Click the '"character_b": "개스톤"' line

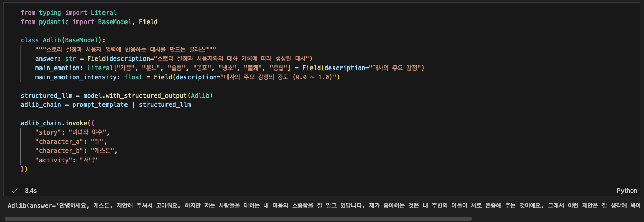[77, 150]
